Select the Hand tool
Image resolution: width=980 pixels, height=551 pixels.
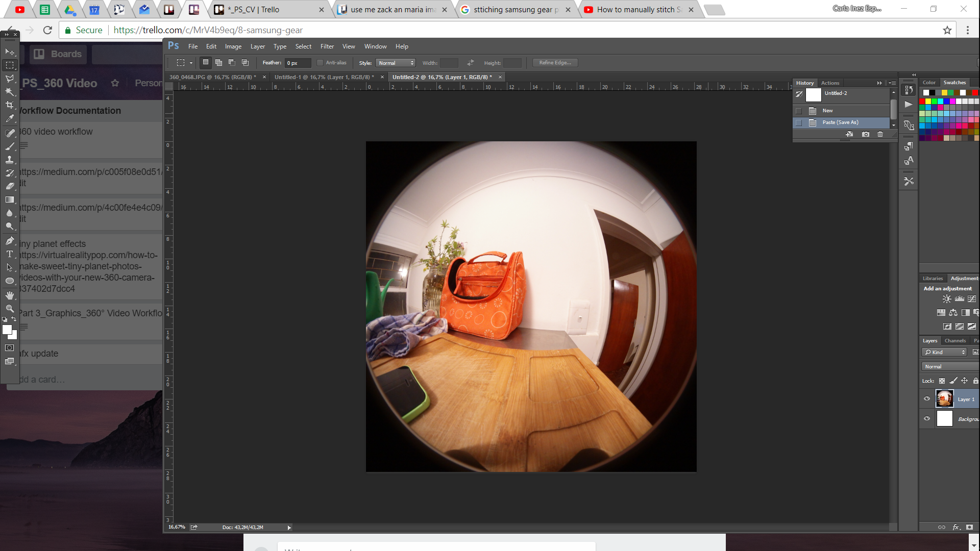10,295
